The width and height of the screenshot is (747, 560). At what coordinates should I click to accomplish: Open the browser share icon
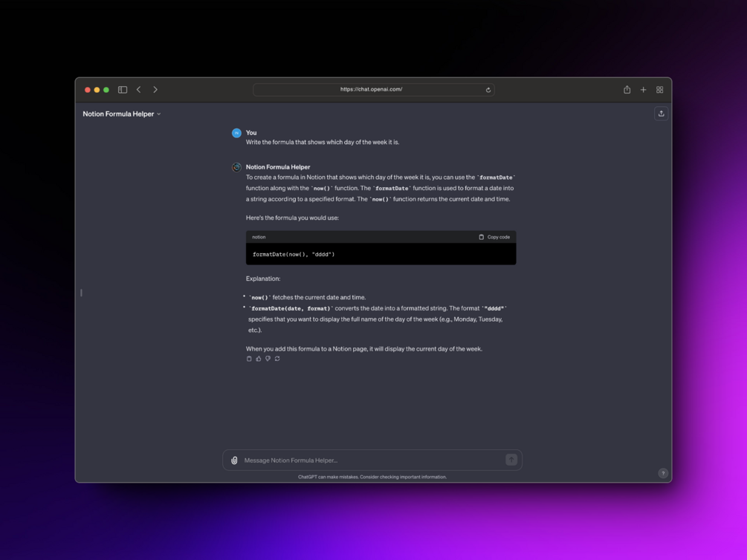[627, 90]
